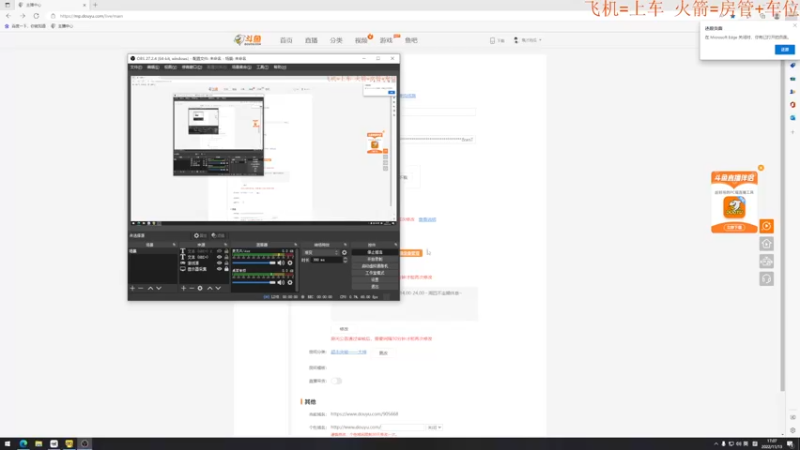
Task: Click the home icon on Douyu floating sidebar
Action: tap(766, 244)
